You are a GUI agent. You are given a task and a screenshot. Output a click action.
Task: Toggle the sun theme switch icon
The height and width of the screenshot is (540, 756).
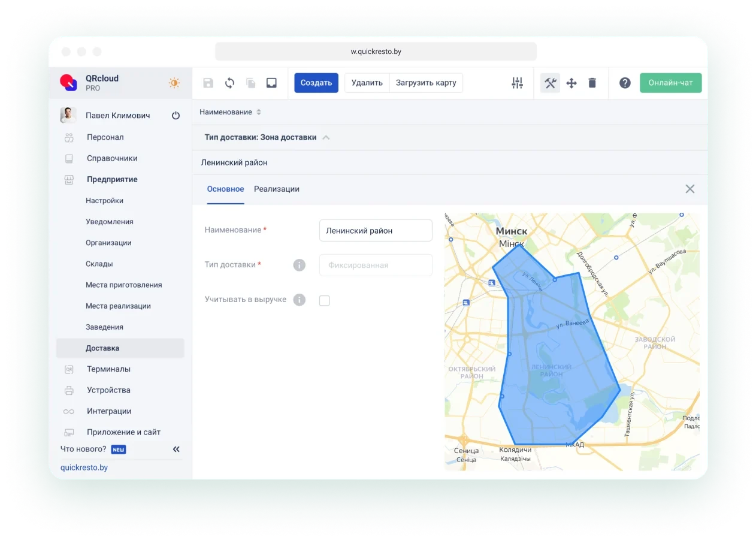tap(174, 83)
